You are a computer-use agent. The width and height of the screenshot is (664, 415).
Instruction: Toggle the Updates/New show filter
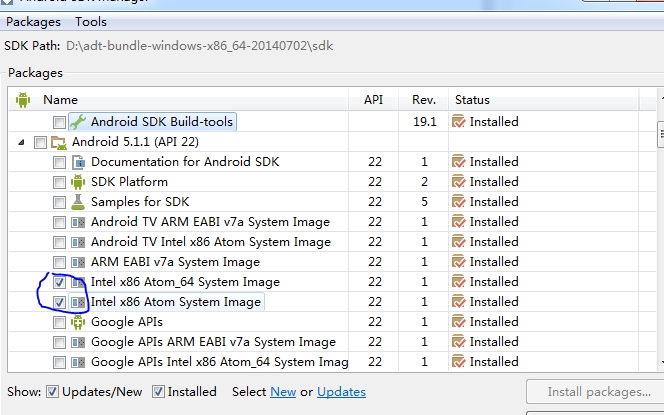click(52, 392)
